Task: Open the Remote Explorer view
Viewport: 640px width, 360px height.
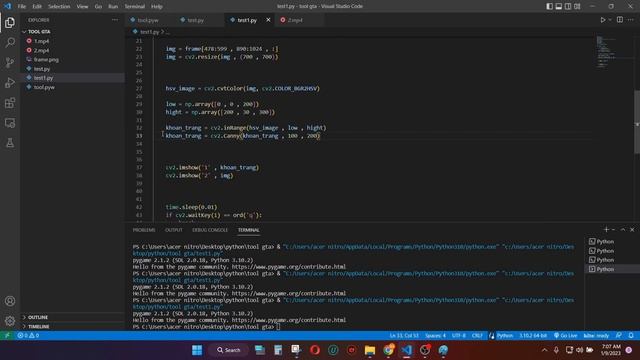Action: pyautogui.click(x=10, y=122)
